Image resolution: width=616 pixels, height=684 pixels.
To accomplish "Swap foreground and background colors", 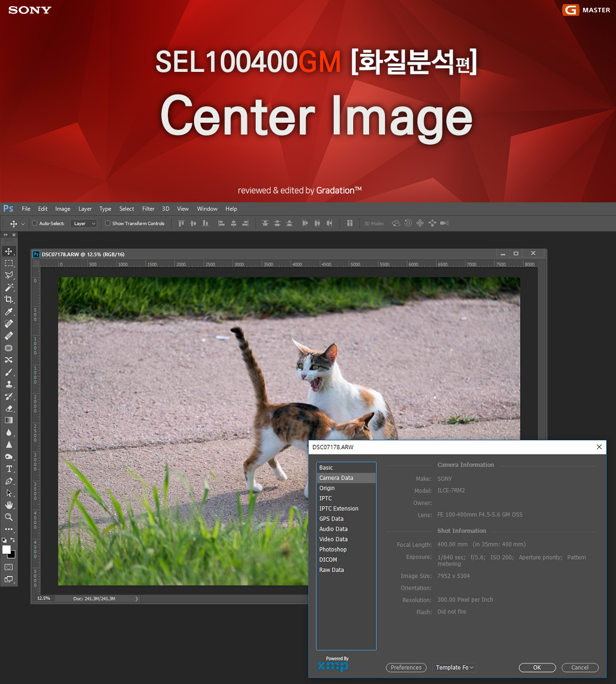I will tap(13, 540).
